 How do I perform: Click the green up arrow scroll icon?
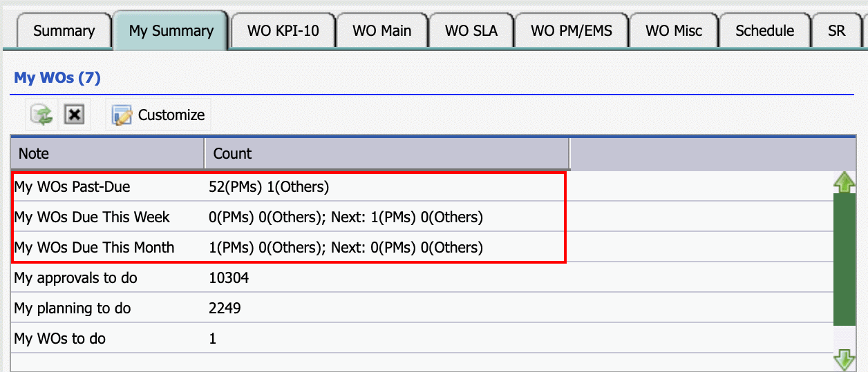(x=845, y=183)
